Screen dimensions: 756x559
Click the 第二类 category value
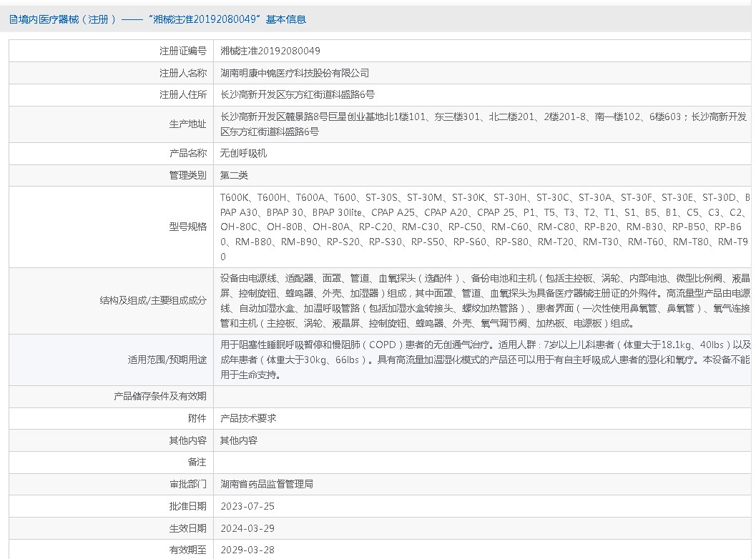coord(235,175)
